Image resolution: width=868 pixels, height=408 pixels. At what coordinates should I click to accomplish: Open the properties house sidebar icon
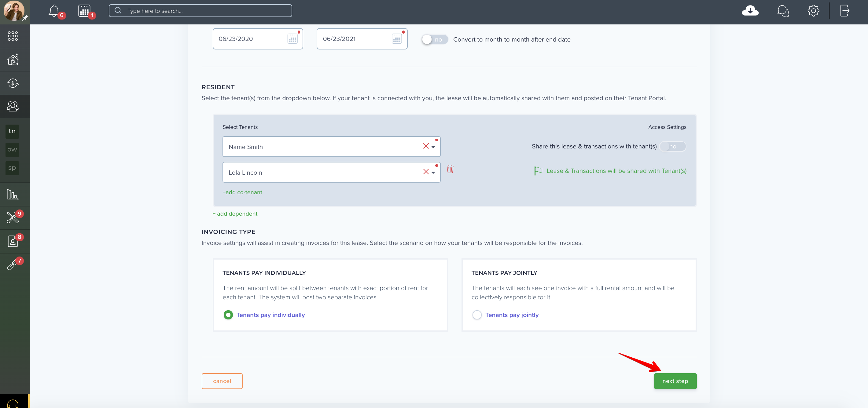[x=13, y=60]
